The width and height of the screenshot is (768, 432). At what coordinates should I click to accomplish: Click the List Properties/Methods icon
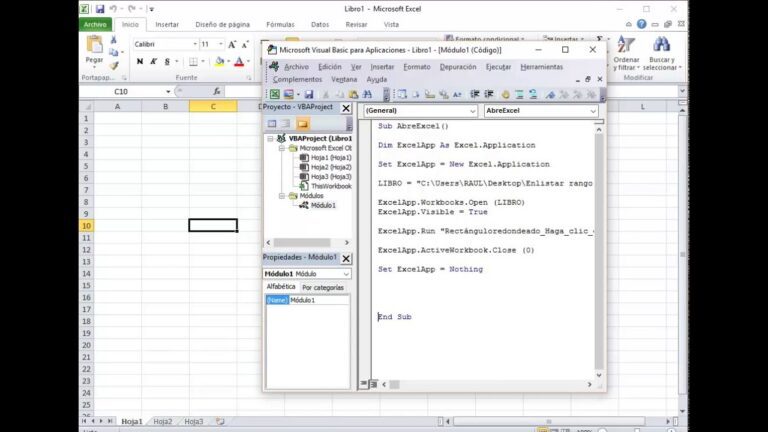click(x=402, y=95)
